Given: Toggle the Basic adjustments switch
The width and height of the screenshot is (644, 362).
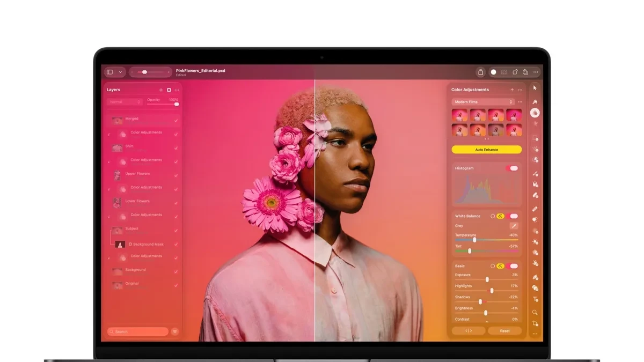Looking at the screenshot, I should 513,266.
